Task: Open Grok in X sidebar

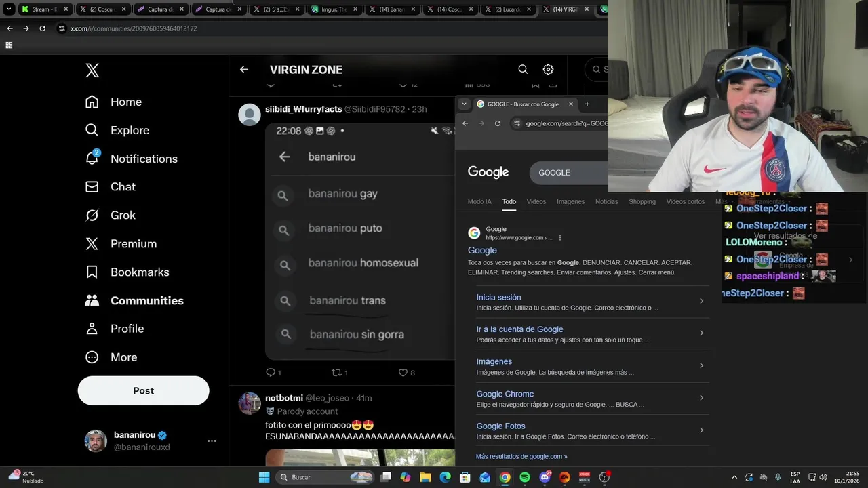Action: pos(110,215)
